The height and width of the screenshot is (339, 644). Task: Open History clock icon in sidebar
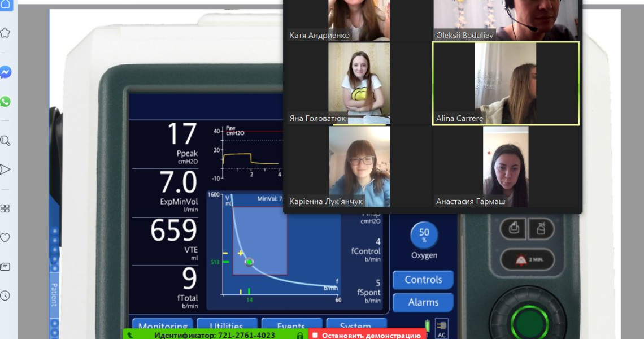[x=5, y=295]
